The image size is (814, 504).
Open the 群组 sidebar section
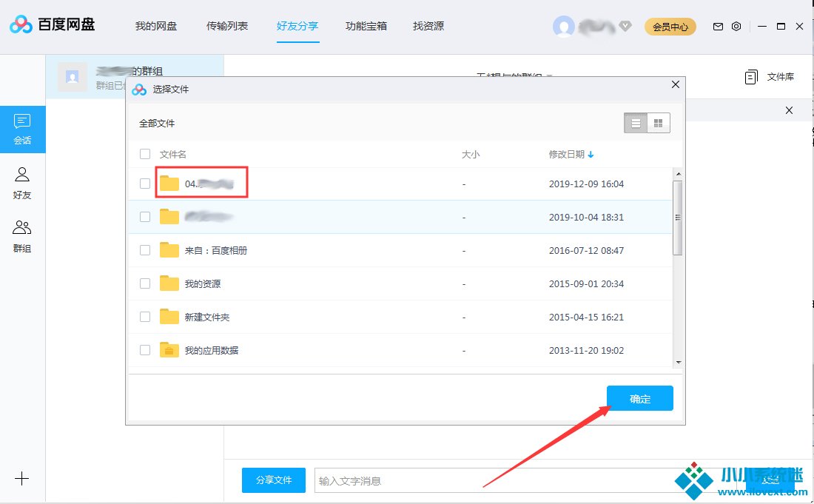coord(22,237)
